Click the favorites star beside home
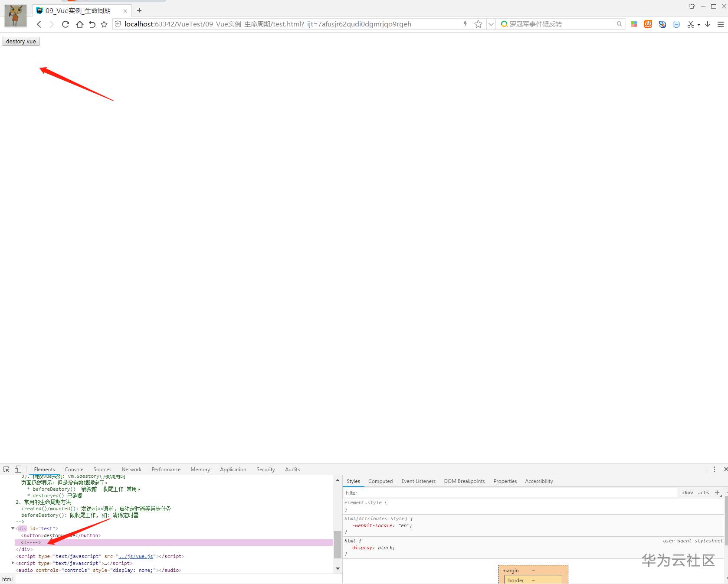 coord(104,24)
